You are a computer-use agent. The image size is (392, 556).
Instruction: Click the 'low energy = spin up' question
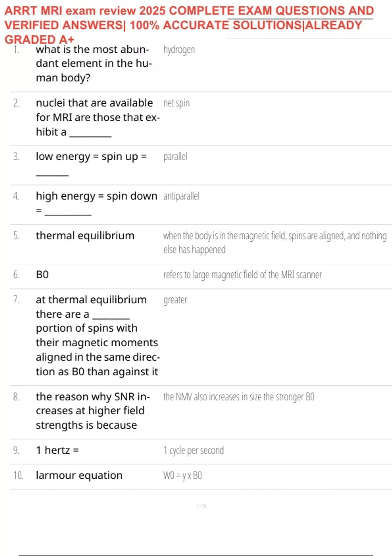pos(91,157)
